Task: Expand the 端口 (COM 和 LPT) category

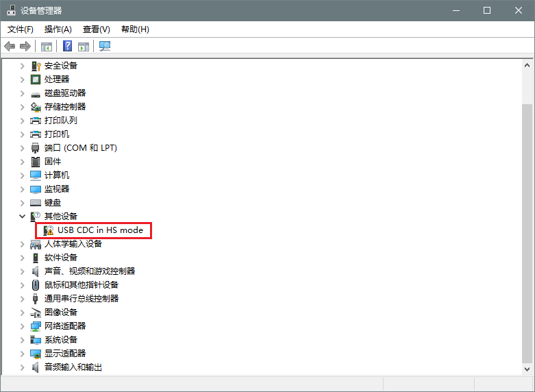Action: click(22, 148)
